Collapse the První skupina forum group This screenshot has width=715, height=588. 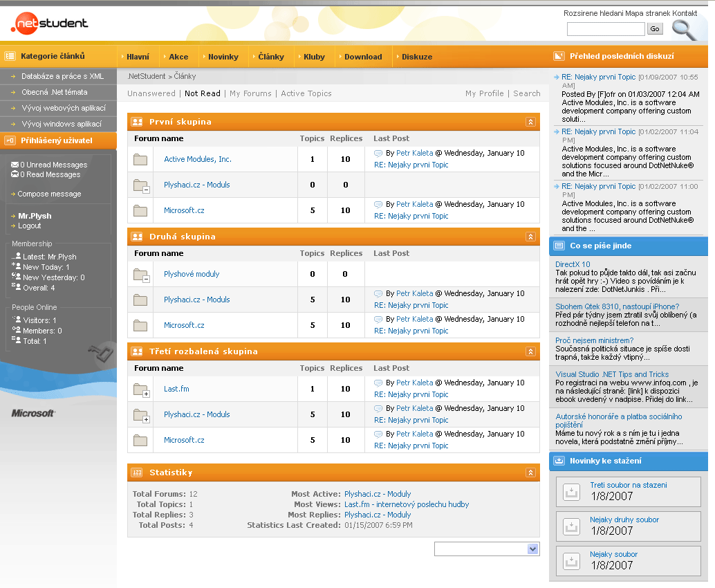pyautogui.click(x=530, y=122)
